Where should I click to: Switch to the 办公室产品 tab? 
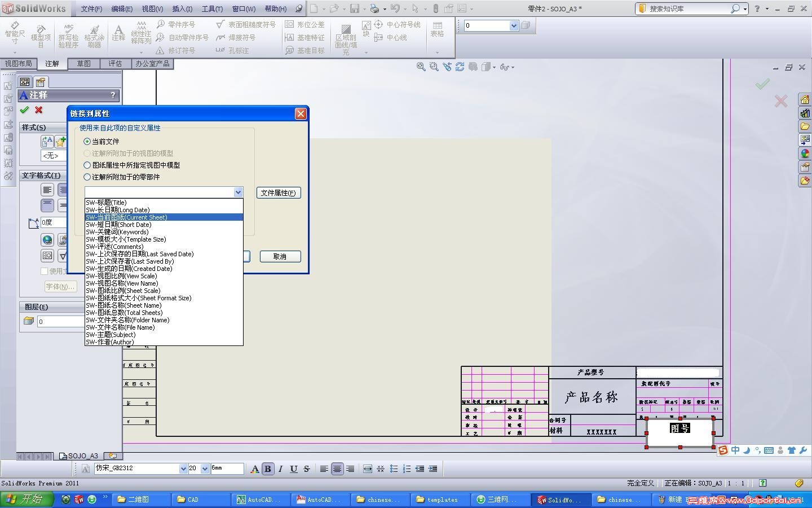pyautogui.click(x=152, y=64)
